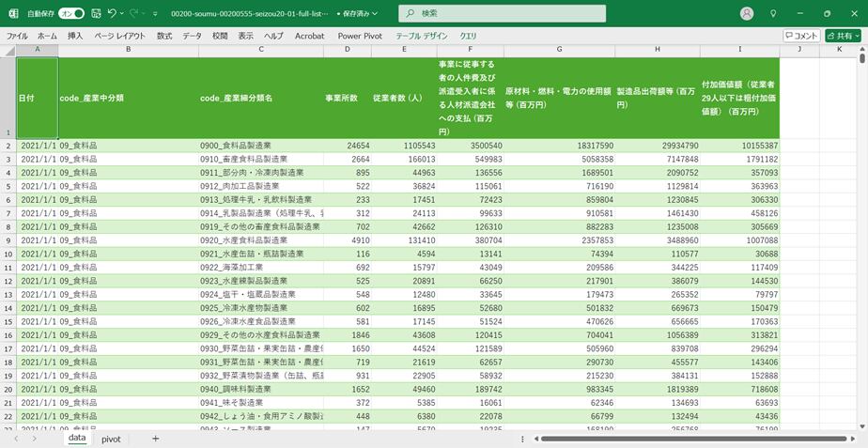
Task: Select column C header
Action: click(260, 49)
